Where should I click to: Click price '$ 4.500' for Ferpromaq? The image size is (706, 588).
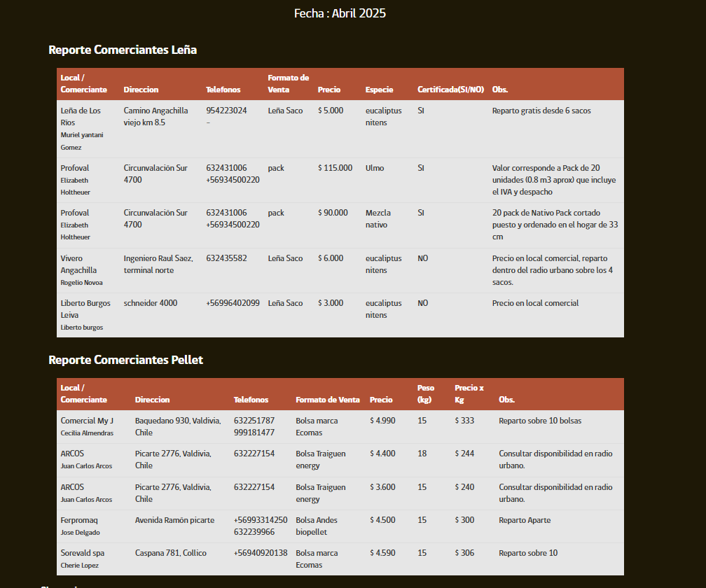tap(382, 520)
